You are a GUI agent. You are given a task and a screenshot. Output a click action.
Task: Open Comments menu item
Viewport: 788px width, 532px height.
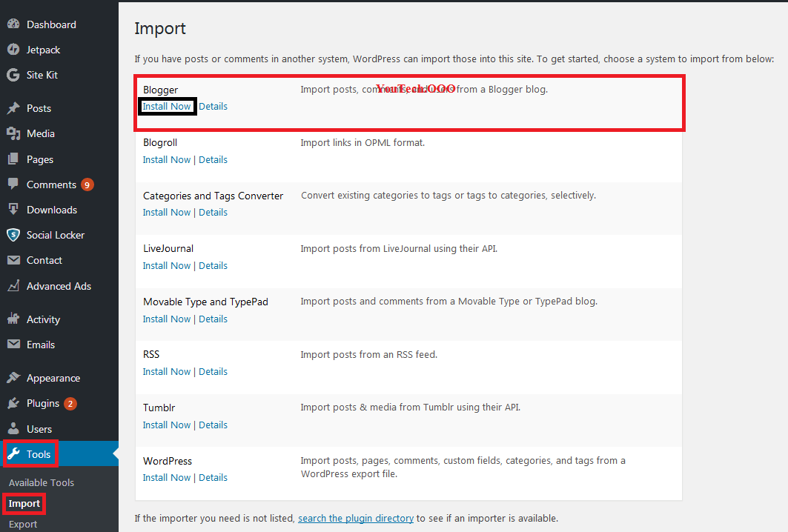[x=51, y=184]
